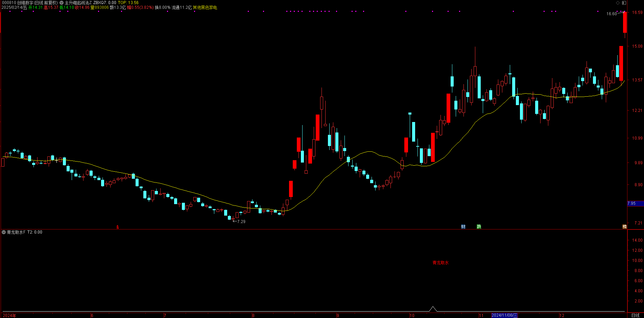Click the date 2025/02/14/五 in info bar
The image size is (644, 318).
[14, 7]
